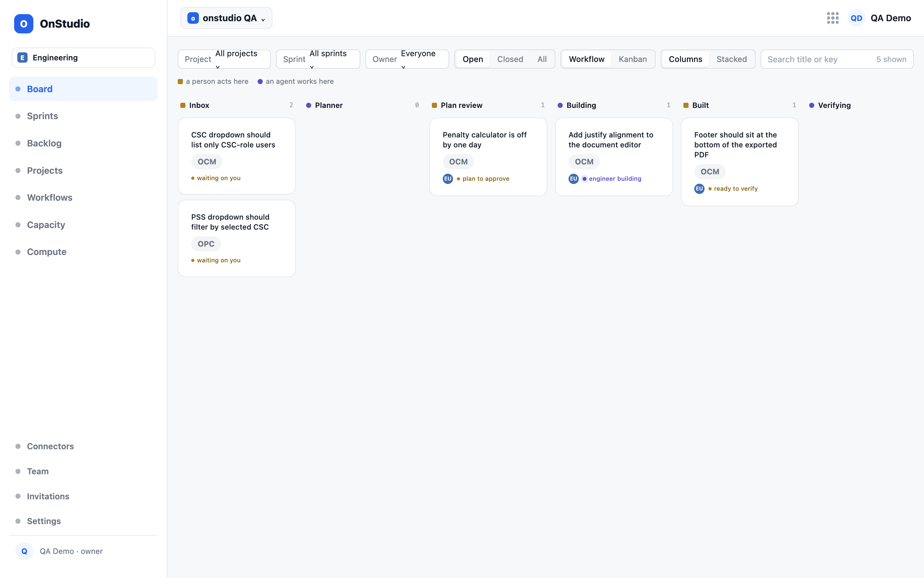924x578 pixels.
Task: Click OCM tag on Add justify alignment card
Action: (584, 162)
